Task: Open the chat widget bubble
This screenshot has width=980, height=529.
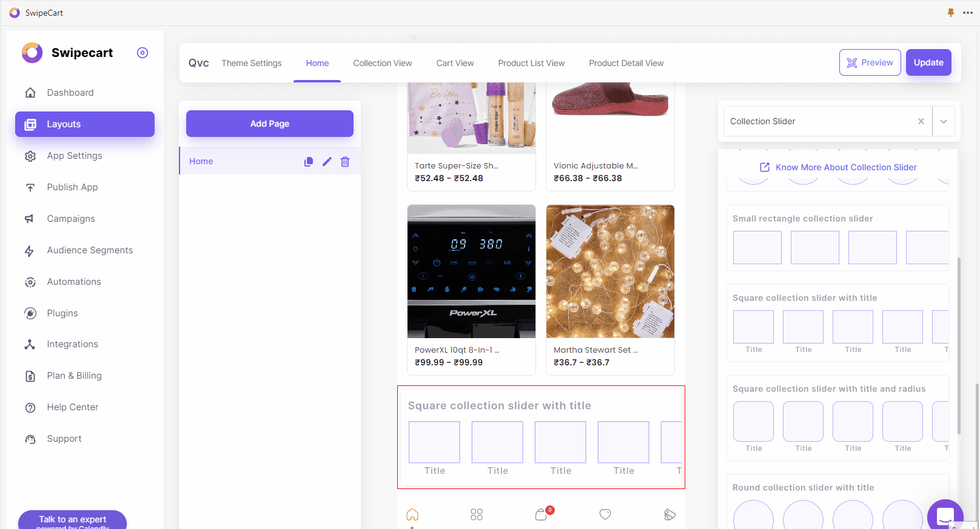Action: click(945, 516)
